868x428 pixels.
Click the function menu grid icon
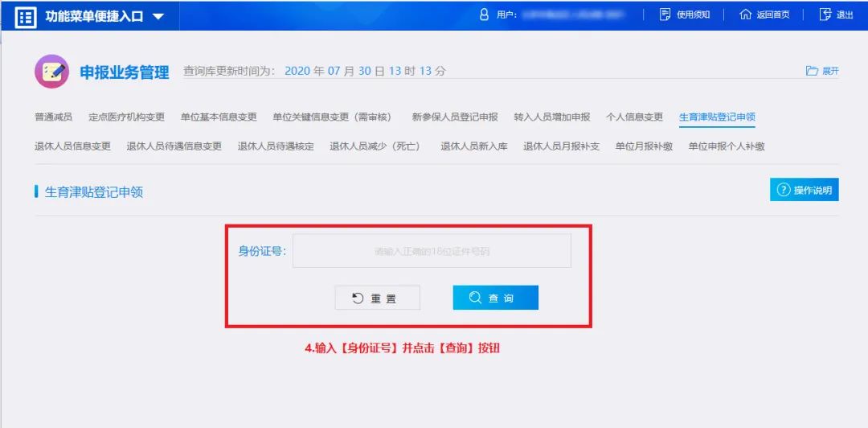26,16
